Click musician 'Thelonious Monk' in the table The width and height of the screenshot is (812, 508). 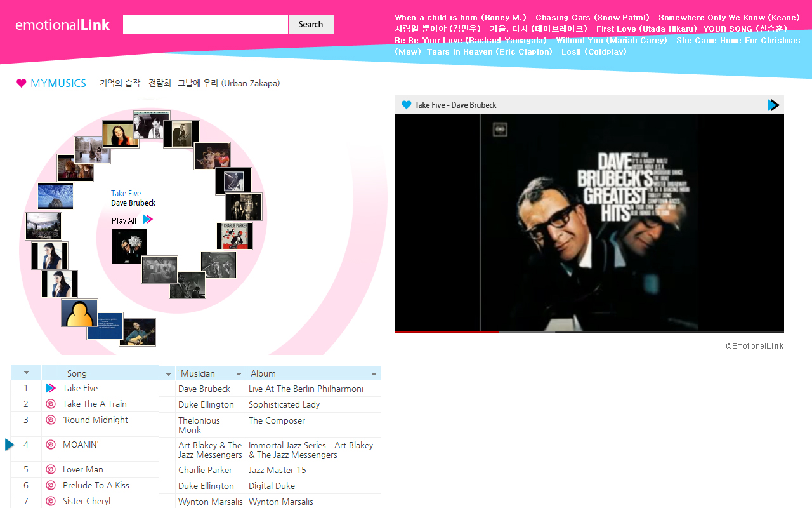click(x=199, y=425)
